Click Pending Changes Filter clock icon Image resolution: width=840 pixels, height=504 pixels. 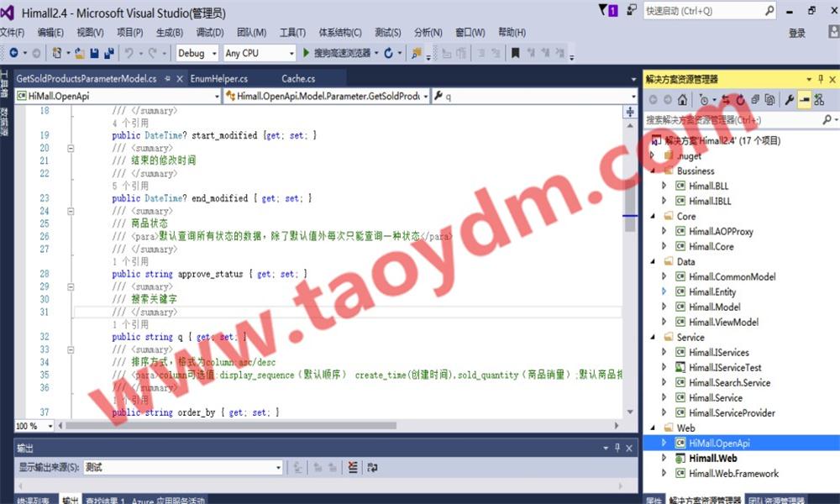click(704, 100)
